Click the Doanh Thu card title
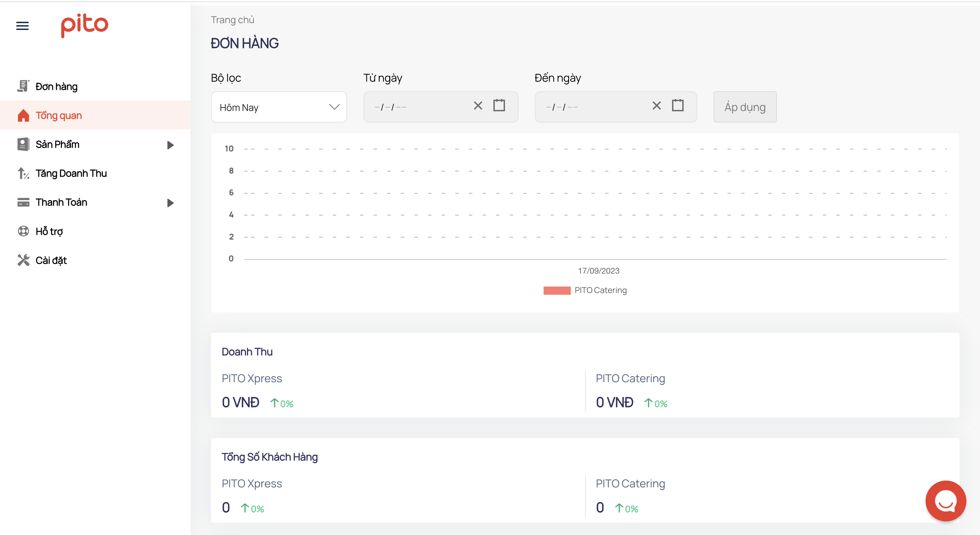980x535 pixels. 247,352
